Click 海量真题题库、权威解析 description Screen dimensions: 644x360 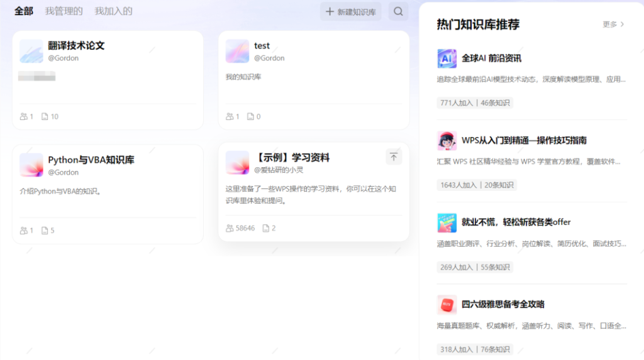(x=531, y=326)
